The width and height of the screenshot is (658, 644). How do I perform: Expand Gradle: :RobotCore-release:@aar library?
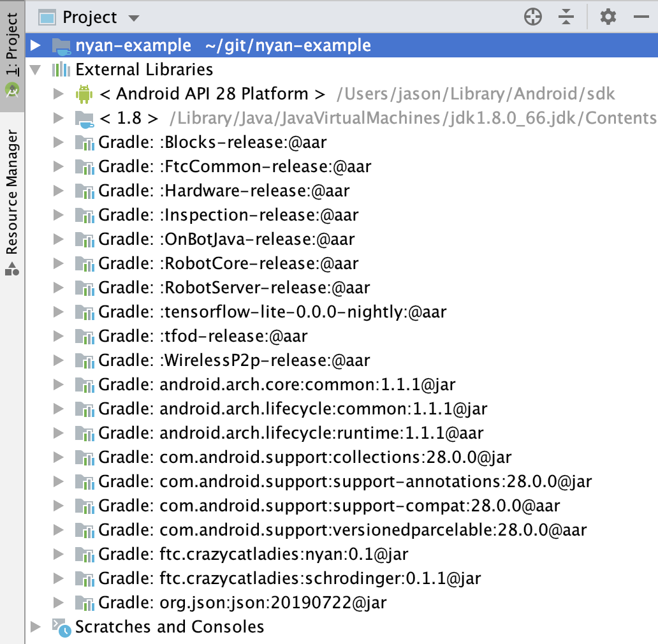click(58, 263)
